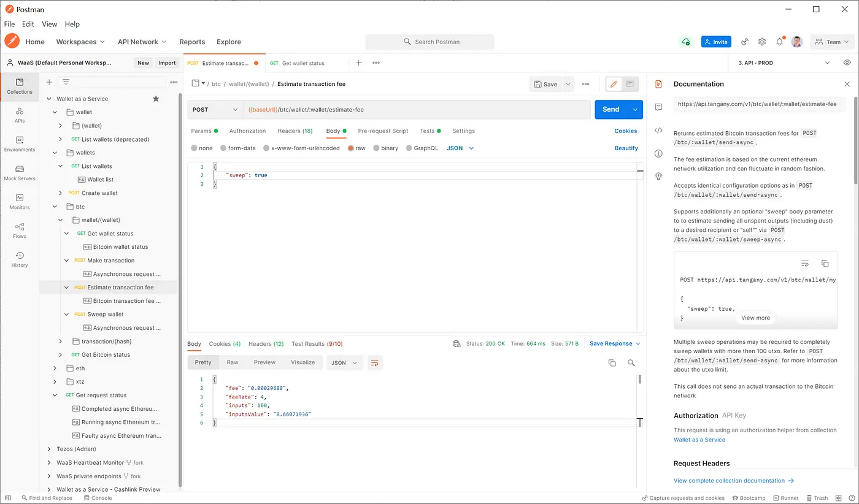Open the Send button arrow dropdown
859x504 pixels.
(635, 109)
